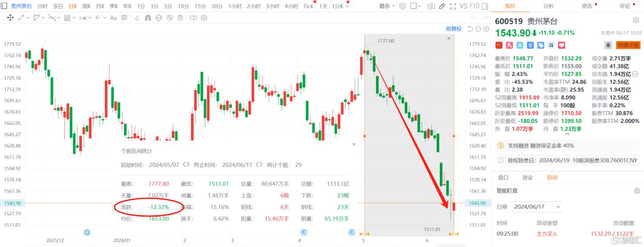Take a chart screenshot with the camera icon

point(431,6)
